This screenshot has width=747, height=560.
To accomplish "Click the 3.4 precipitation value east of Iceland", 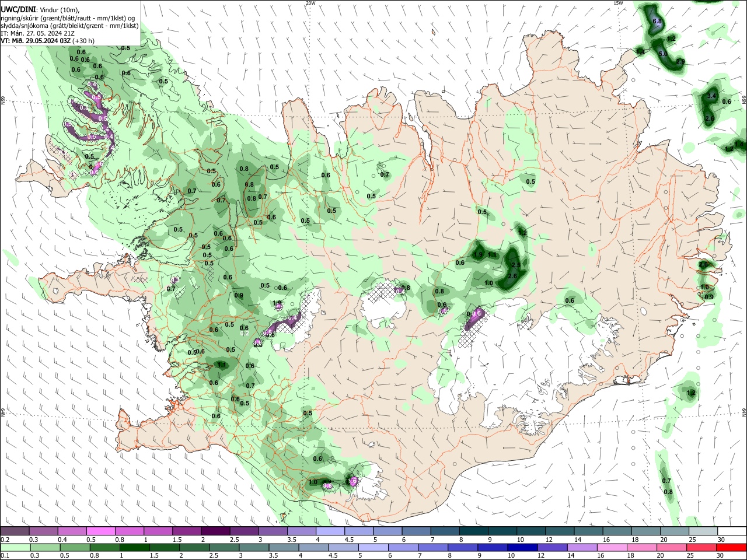I will point(711,96).
